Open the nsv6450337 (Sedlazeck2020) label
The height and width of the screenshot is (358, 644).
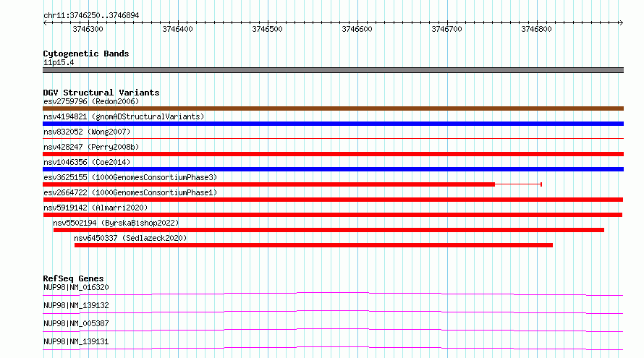[x=130, y=238]
